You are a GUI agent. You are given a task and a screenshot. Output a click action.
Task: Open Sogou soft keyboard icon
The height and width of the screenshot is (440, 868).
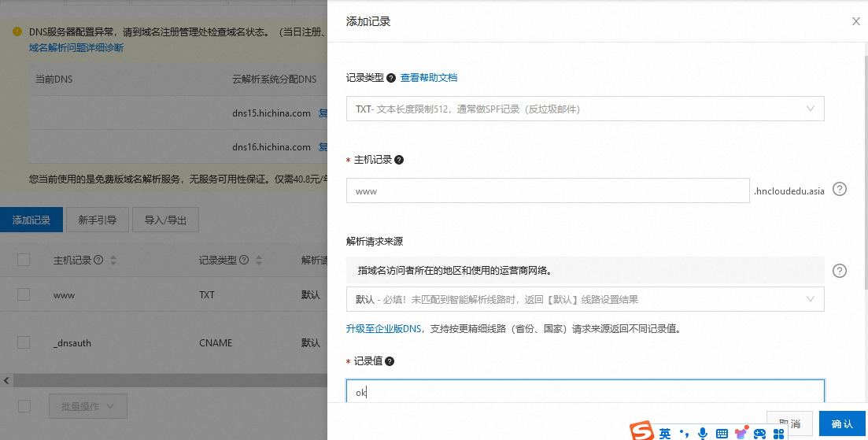coord(722,434)
